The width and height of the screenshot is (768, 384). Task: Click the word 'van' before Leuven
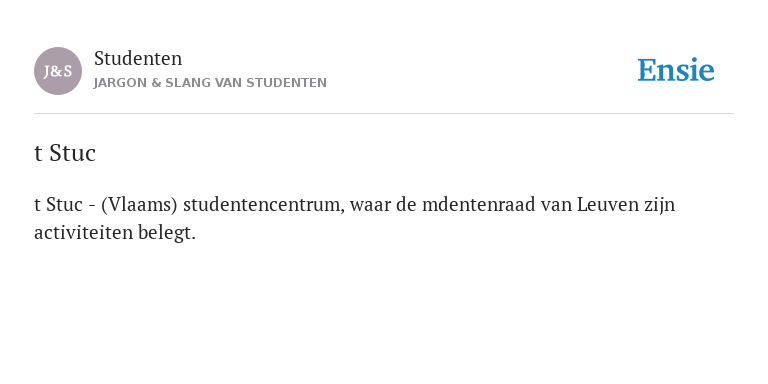click(x=556, y=206)
